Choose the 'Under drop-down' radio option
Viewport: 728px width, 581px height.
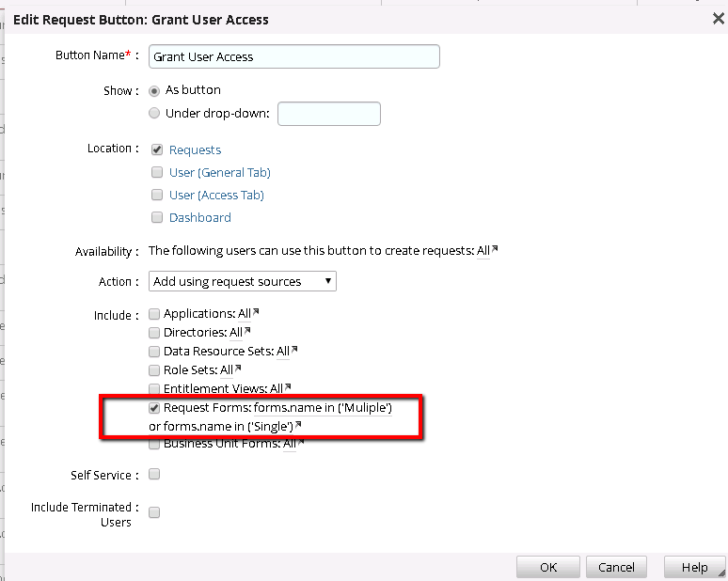tap(154, 114)
